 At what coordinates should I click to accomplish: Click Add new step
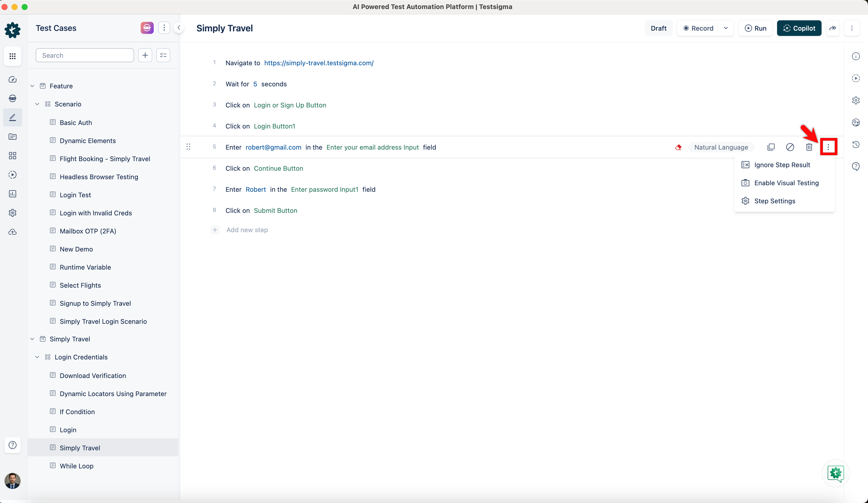coord(247,230)
